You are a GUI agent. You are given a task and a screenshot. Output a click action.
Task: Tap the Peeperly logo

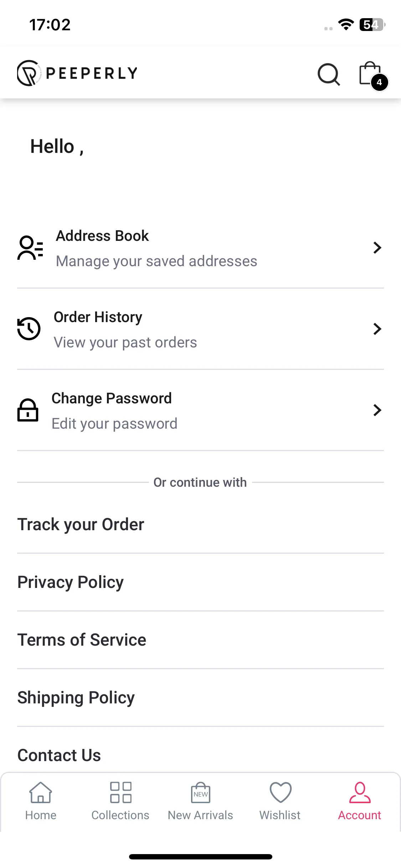[77, 73]
